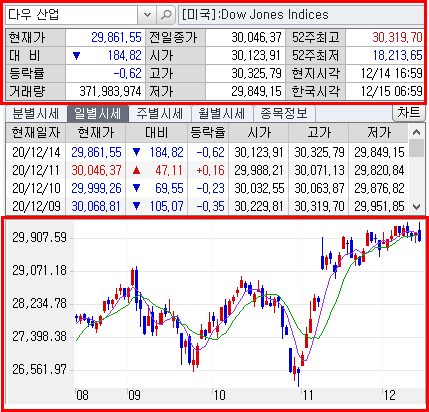Click the 26,561.97 chart axis label
Image resolution: width=429 pixels, height=412 pixels.
point(39,369)
